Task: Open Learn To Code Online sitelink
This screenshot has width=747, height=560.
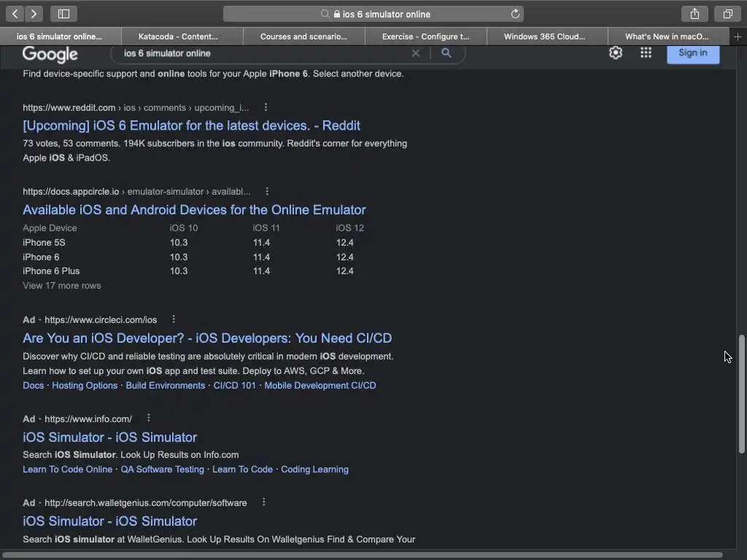Action: pos(68,470)
